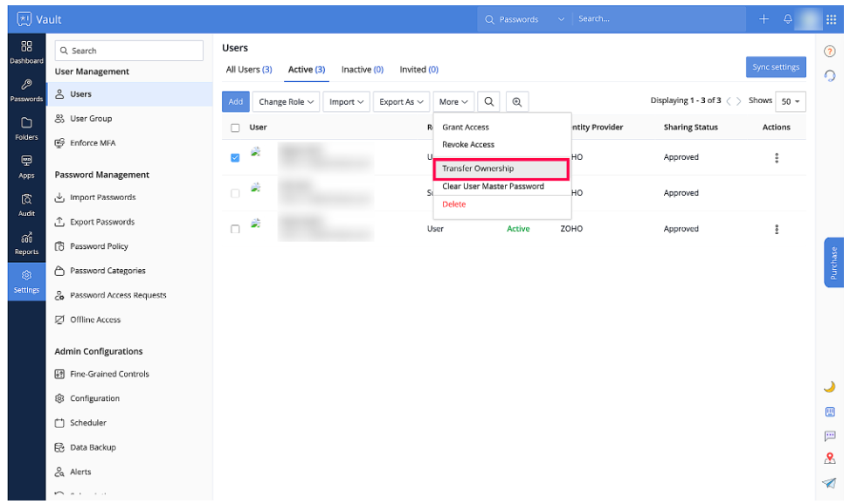Click the plus icon in the top bar
The height and width of the screenshot is (504, 850).
pyautogui.click(x=764, y=19)
